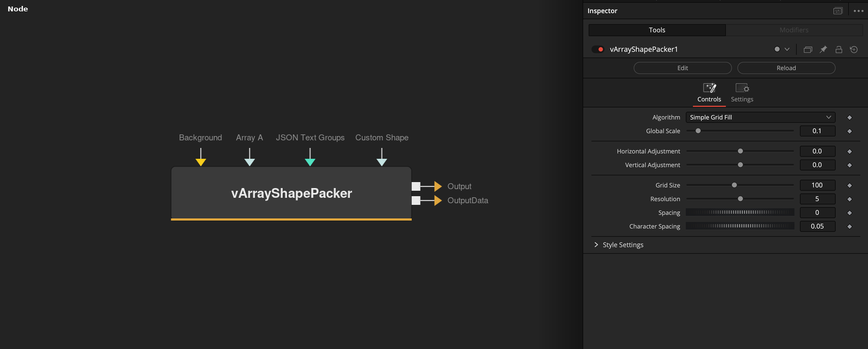
Task: Click the white OutputData square connector
Action: (416, 201)
